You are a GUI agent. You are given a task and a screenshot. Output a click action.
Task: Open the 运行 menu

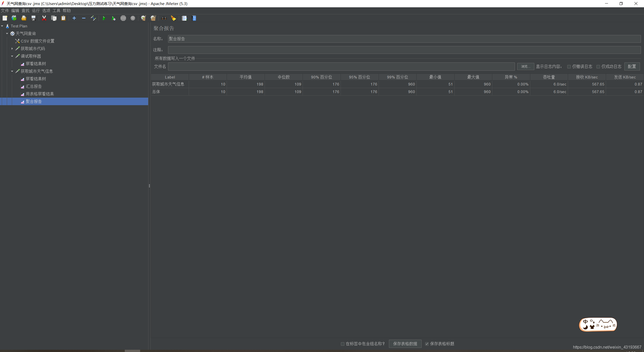click(36, 11)
